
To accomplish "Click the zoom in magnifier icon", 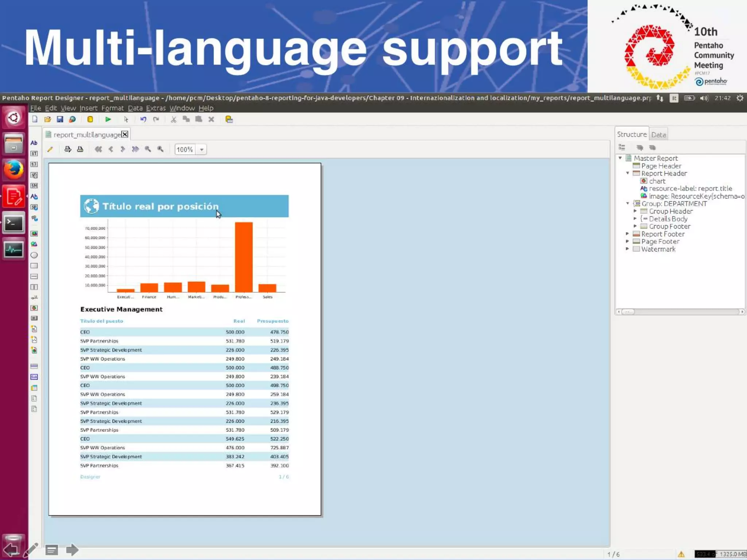I will pyautogui.click(x=160, y=149).
